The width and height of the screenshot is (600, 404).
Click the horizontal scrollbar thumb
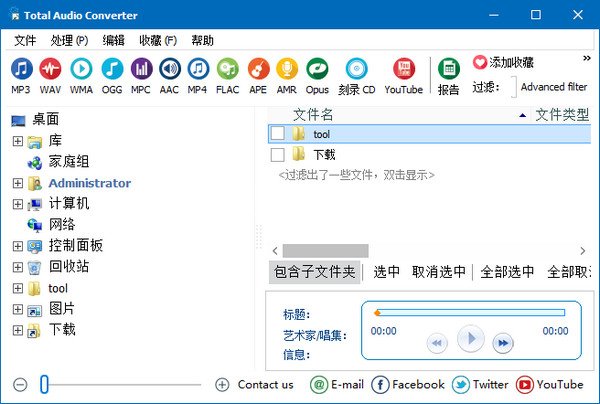pos(326,251)
